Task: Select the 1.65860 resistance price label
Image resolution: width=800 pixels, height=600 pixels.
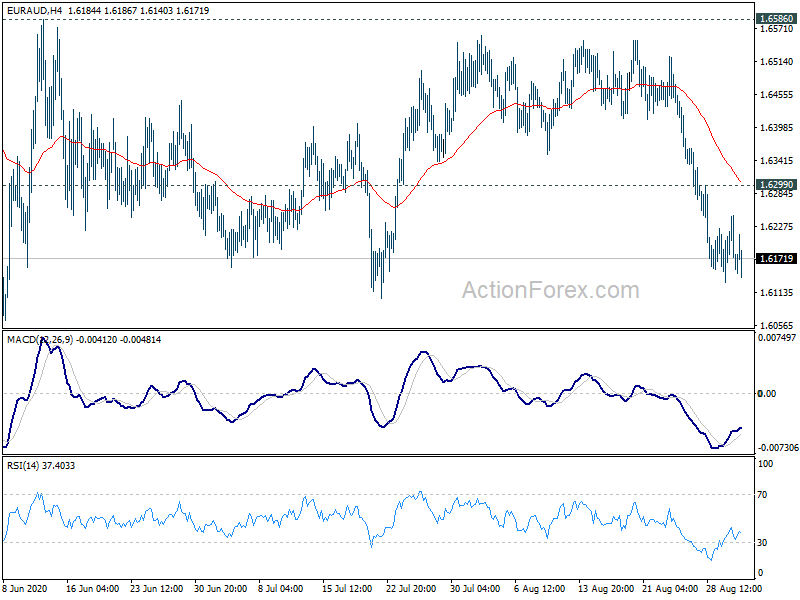Action: (x=776, y=19)
